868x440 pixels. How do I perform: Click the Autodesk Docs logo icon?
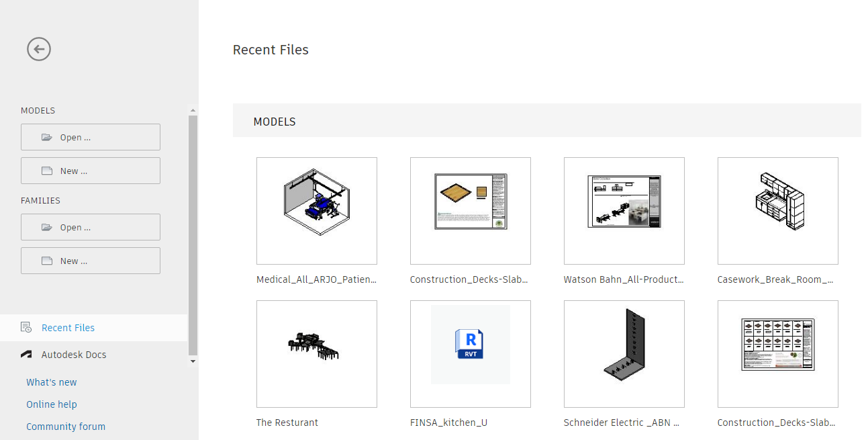pyautogui.click(x=26, y=354)
